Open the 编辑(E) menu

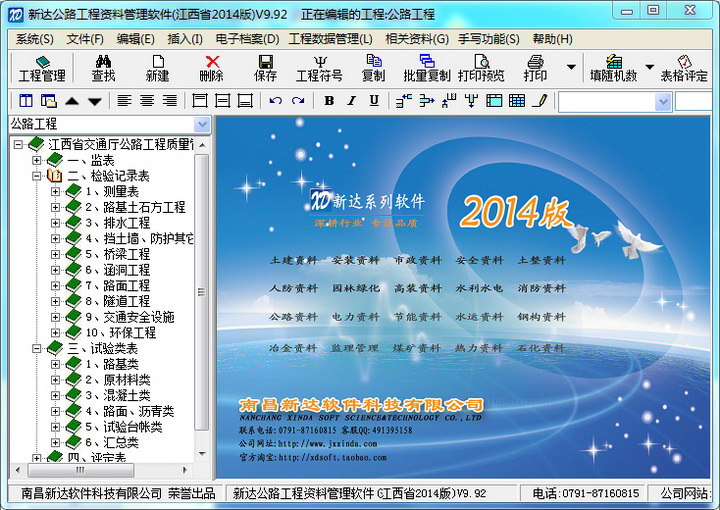point(135,39)
